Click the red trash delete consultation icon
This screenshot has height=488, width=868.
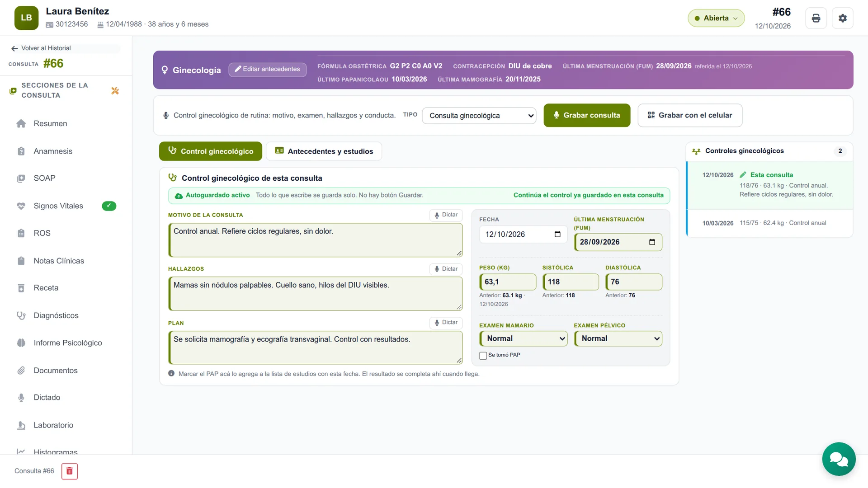coord(70,471)
